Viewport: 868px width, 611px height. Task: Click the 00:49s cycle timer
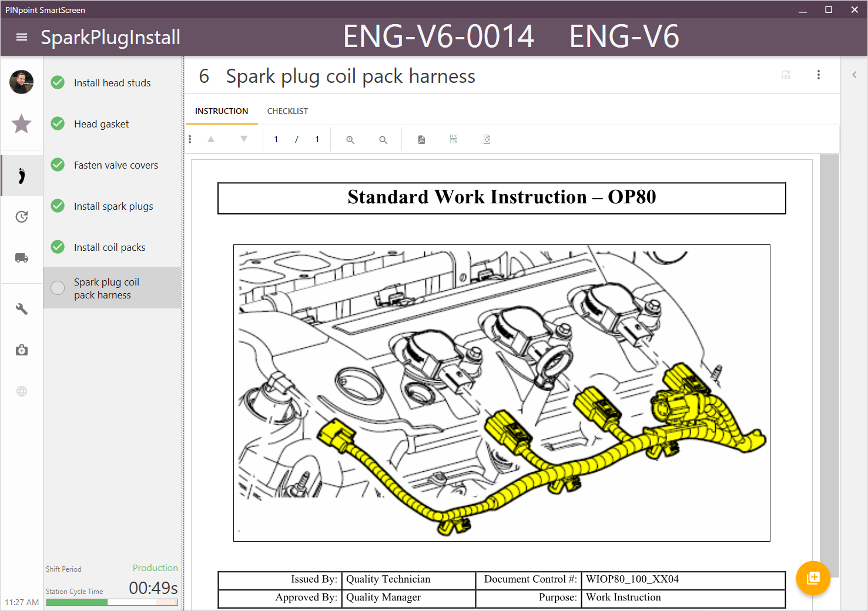click(153, 587)
